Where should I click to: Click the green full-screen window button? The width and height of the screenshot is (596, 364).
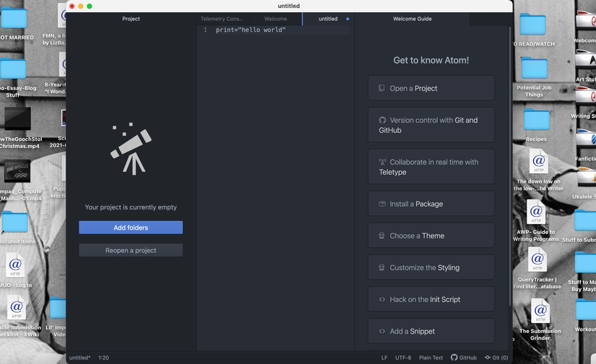[90, 6]
